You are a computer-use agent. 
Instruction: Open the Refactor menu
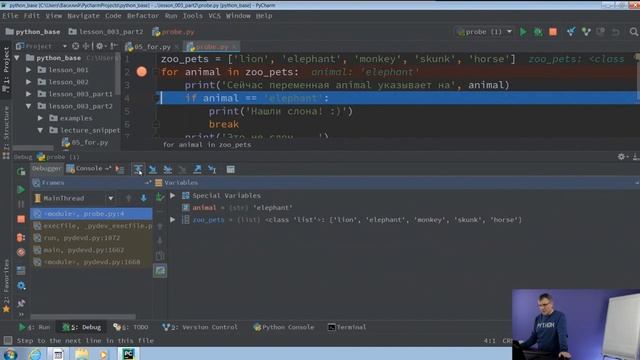coord(142,16)
